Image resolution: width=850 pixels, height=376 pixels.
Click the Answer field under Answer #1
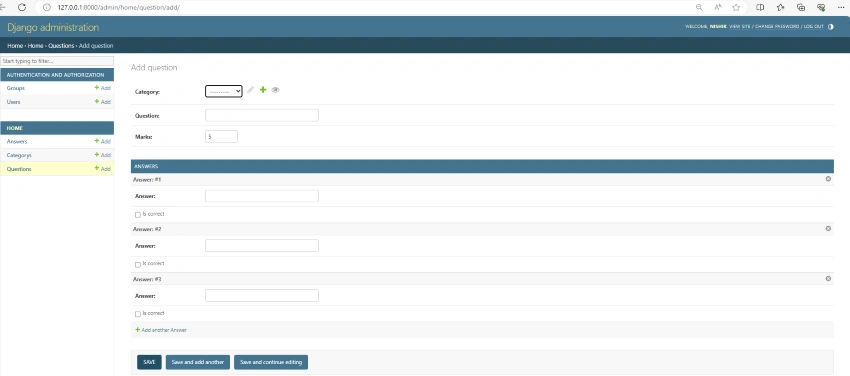click(x=262, y=196)
